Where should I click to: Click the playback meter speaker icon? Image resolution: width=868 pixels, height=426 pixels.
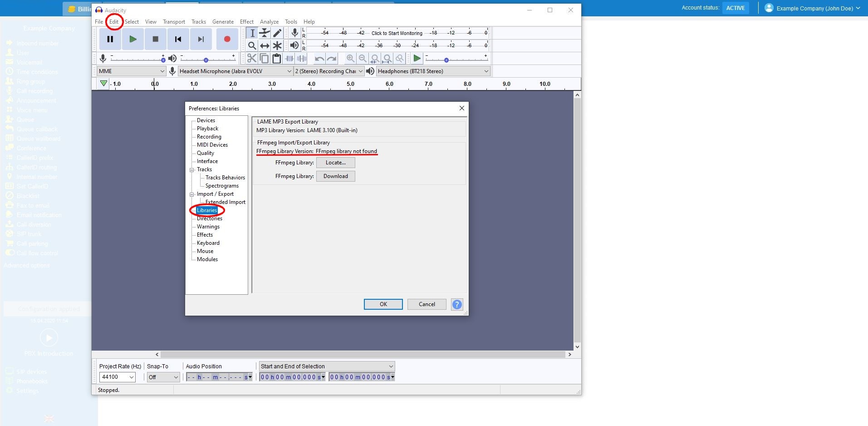(295, 45)
